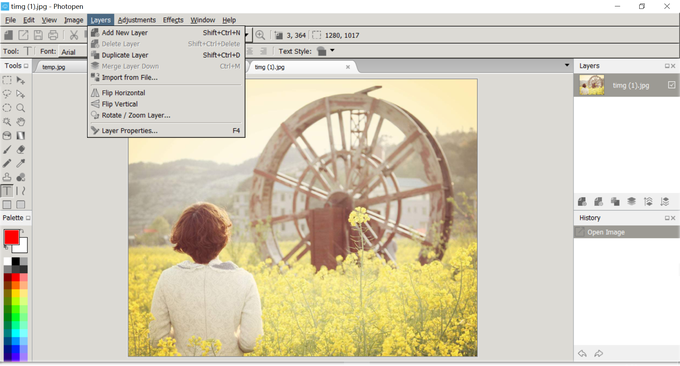680x366 pixels.
Task: Choose Layer Properties menu entry
Action: 166,131
